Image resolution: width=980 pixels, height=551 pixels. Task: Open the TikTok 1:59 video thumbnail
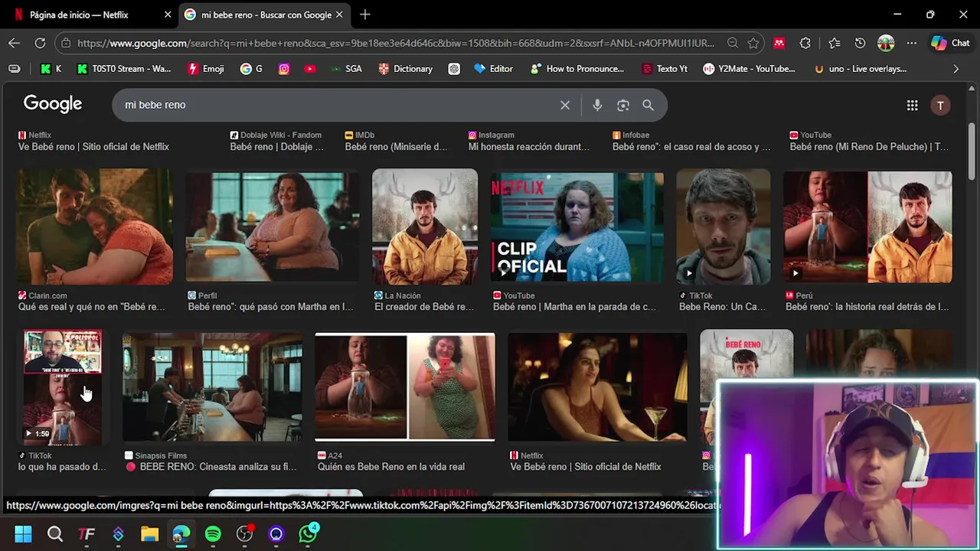pyautogui.click(x=62, y=387)
